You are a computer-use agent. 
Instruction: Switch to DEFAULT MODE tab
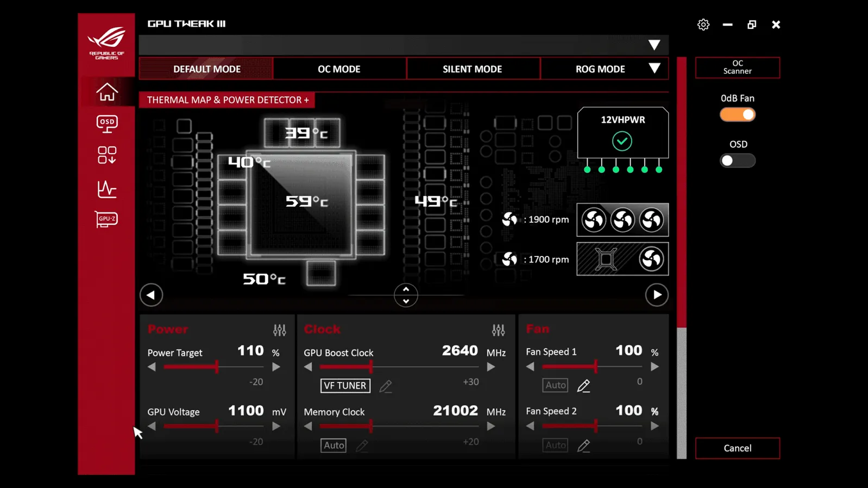pyautogui.click(x=206, y=69)
